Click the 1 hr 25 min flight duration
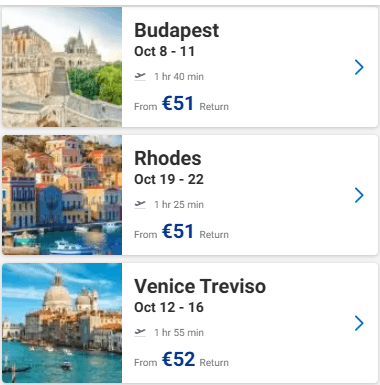 (179, 204)
